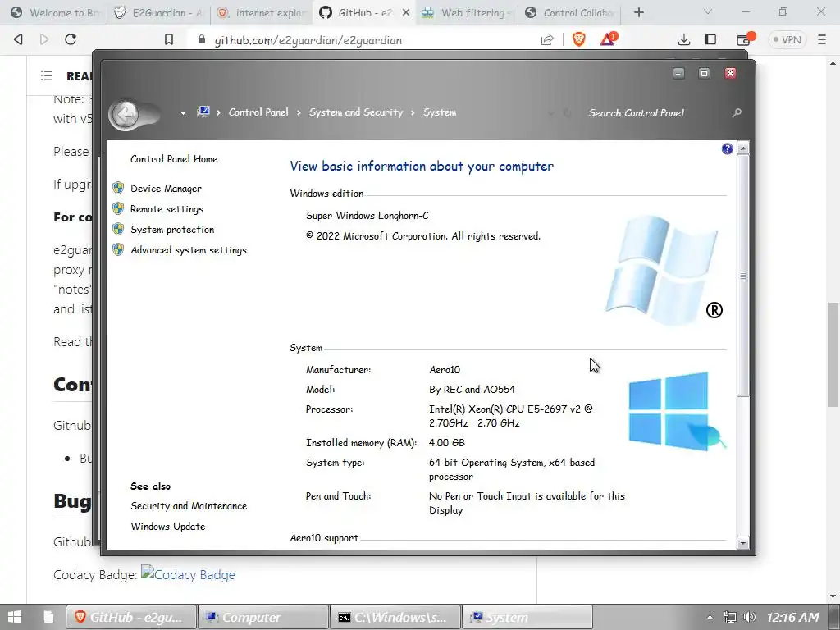Open System protection
Screen dimensions: 840x630
172,230
